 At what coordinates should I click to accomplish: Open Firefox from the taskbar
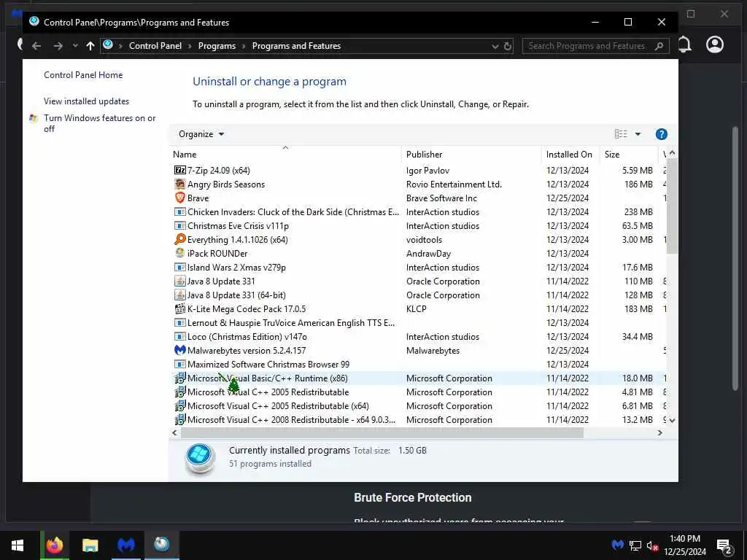pyautogui.click(x=54, y=545)
